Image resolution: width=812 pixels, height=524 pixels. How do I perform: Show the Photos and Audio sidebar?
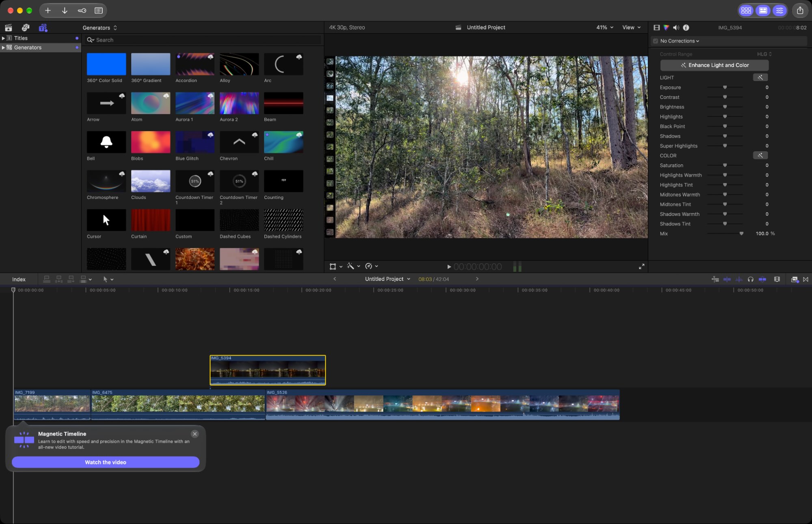26,28
